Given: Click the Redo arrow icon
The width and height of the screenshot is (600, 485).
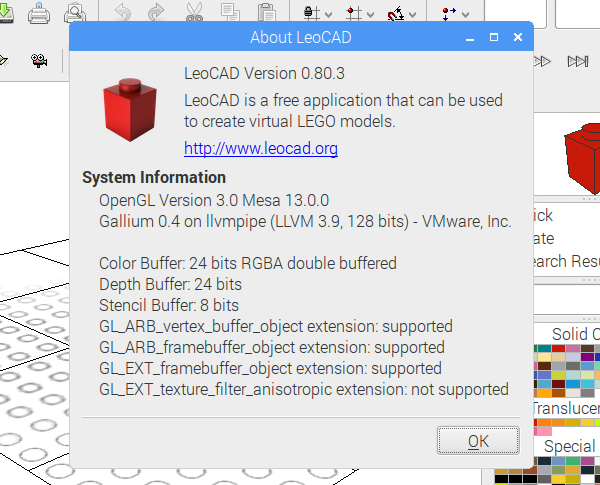Looking at the screenshot, I should tap(156, 12).
